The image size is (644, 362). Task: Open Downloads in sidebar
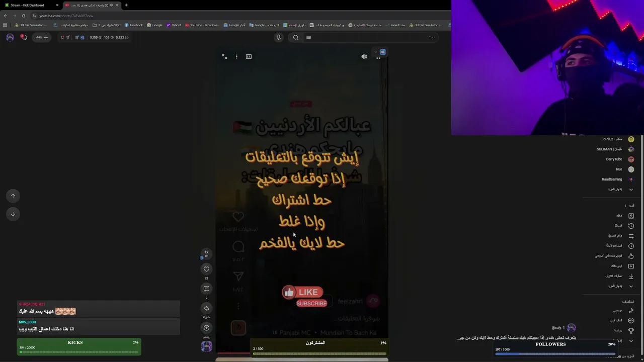[x=619, y=276]
